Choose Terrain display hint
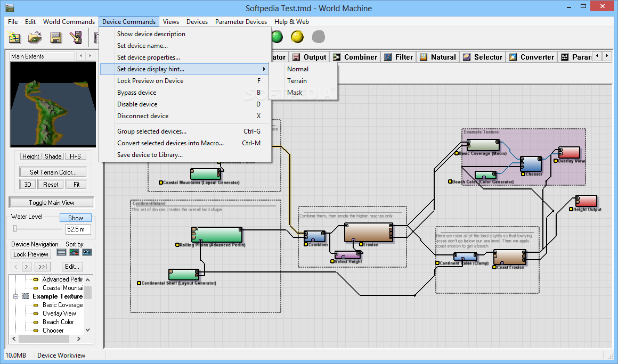Image resolution: width=618 pixels, height=364 pixels. pos(297,81)
